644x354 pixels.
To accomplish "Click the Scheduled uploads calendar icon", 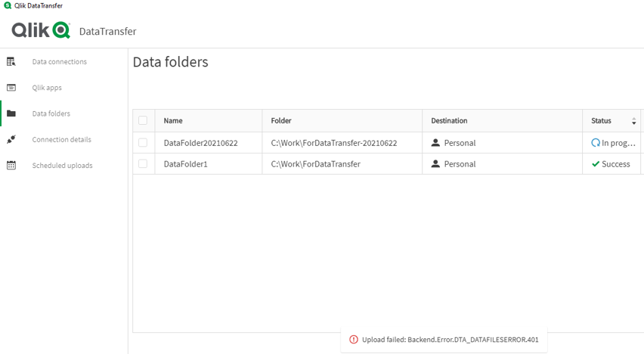I will click(11, 166).
